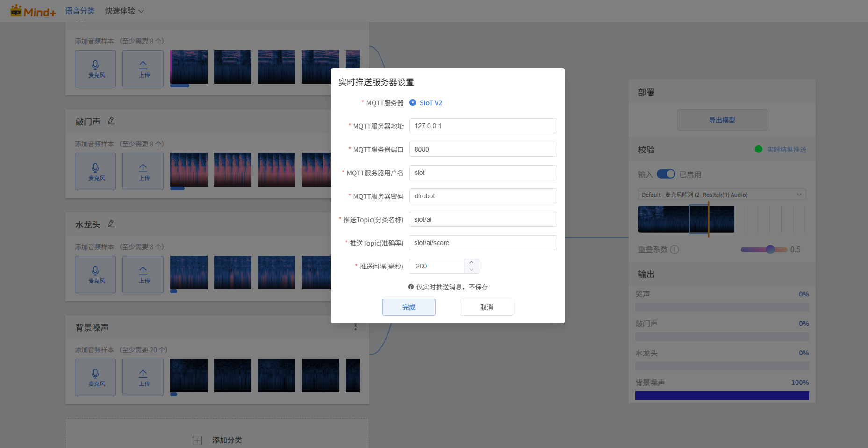The image size is (868, 448).
Task: Select the SIoT V2 radio button
Action: (x=413, y=102)
